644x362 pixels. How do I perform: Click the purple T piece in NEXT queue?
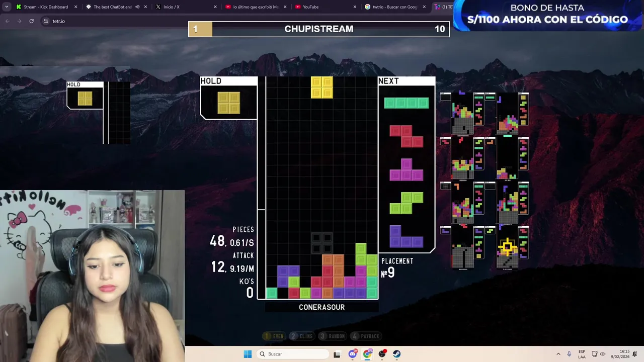tap(407, 169)
